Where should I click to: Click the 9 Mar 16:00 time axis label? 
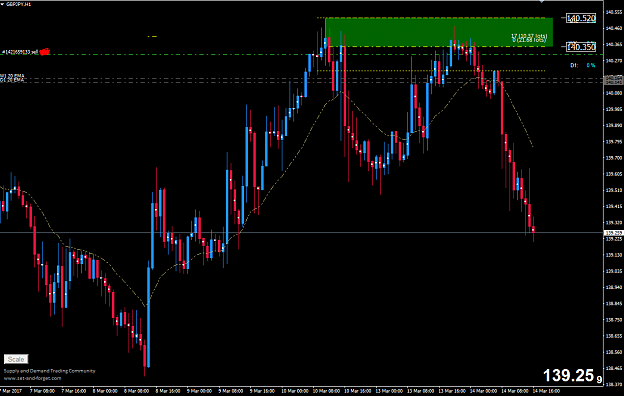point(263,391)
